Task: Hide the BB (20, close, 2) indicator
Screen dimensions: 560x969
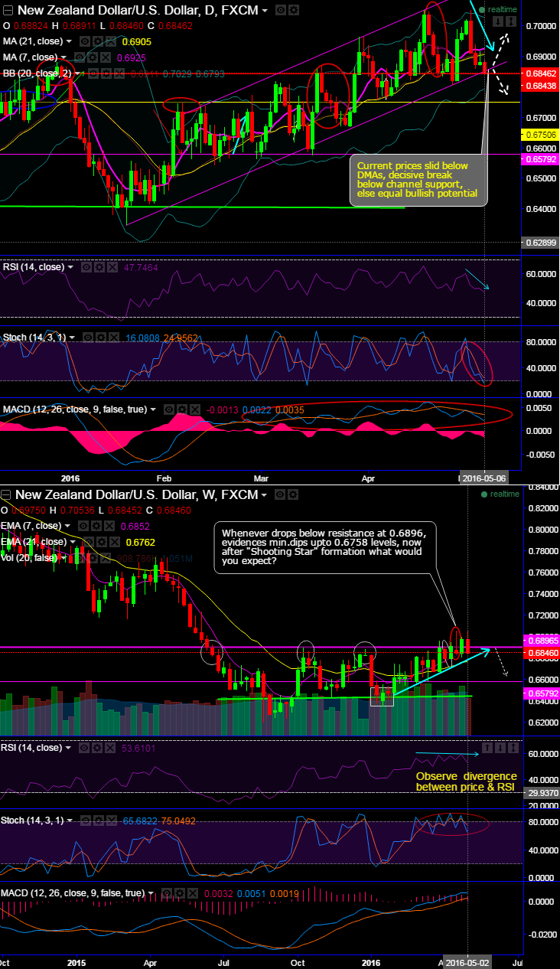Action: click(x=94, y=73)
